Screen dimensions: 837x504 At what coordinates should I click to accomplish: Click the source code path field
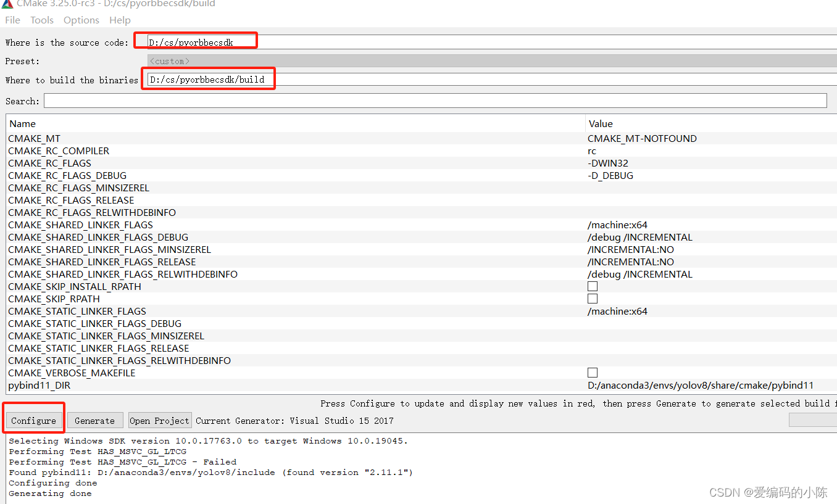492,42
